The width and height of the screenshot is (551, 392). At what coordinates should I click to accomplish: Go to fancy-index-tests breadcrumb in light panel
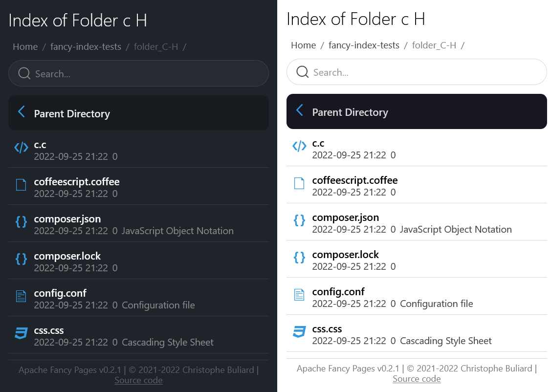(x=364, y=45)
